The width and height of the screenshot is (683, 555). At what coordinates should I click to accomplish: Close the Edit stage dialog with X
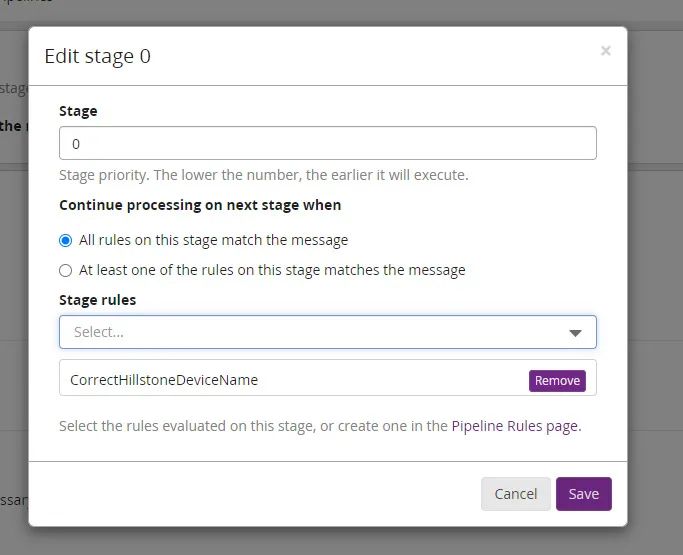tap(605, 51)
